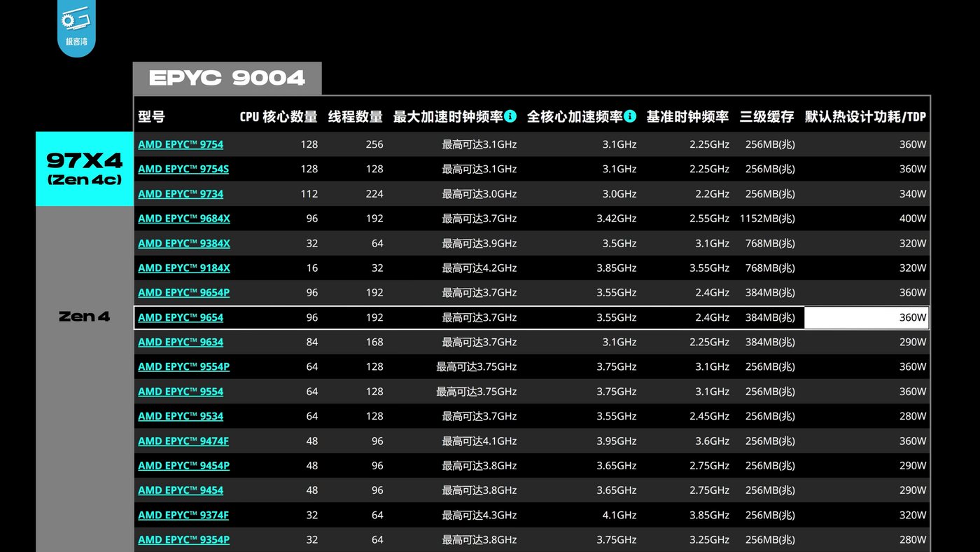Open the AMD EPYC 9354P link
This screenshot has width=980, height=552.
click(x=184, y=540)
